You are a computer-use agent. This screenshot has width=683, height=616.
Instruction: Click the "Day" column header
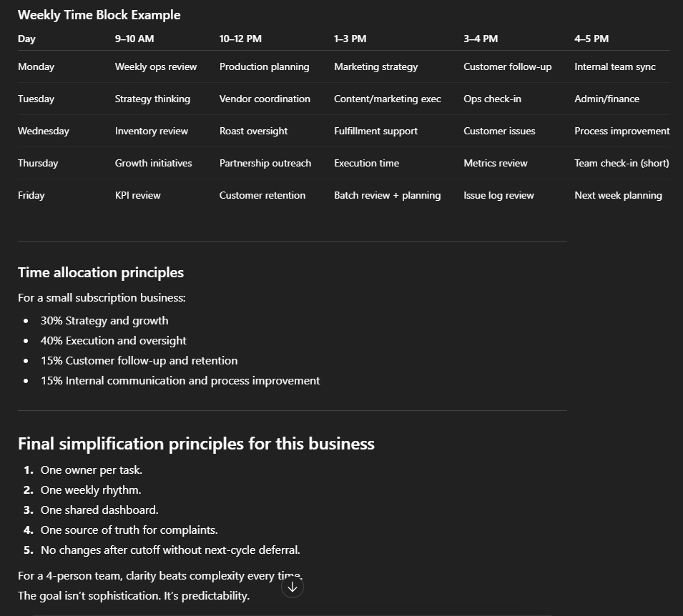(x=26, y=39)
